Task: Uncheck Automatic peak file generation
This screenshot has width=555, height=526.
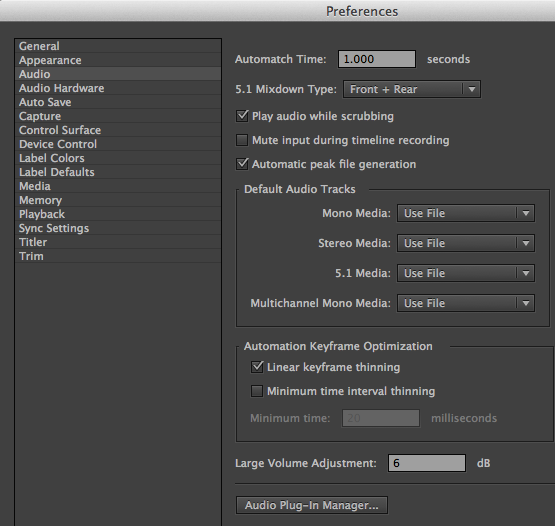Action: (x=242, y=164)
